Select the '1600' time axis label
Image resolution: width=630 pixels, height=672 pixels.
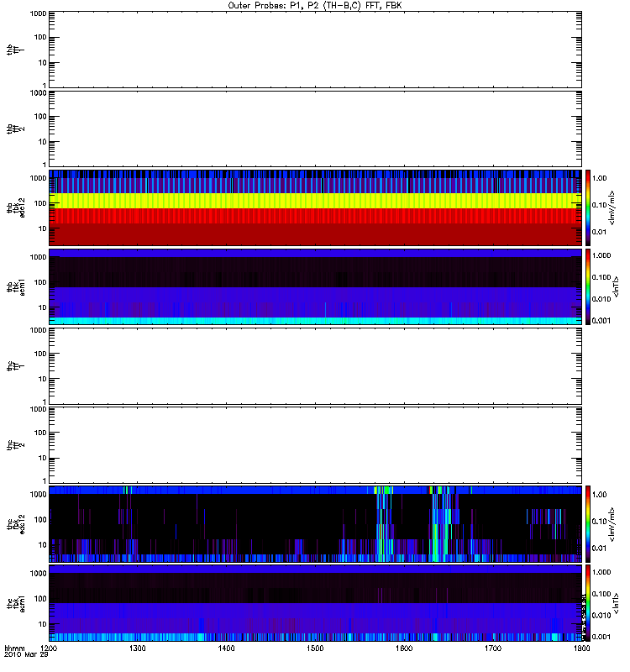404,648
